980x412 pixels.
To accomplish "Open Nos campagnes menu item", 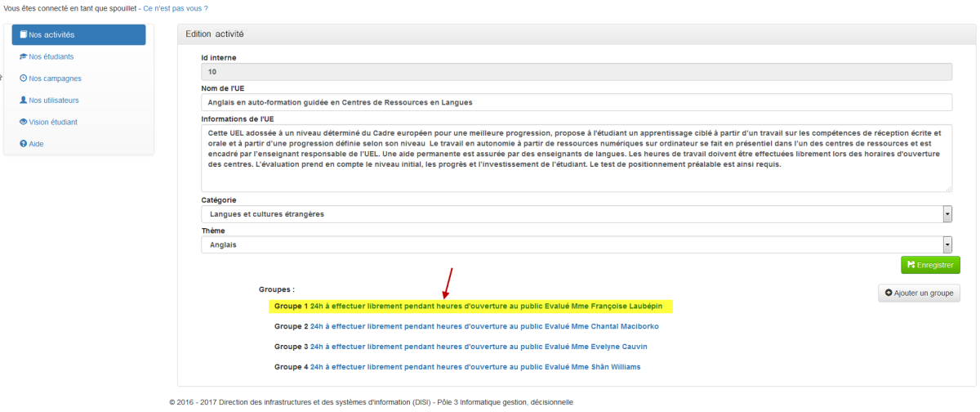I will (55, 78).
